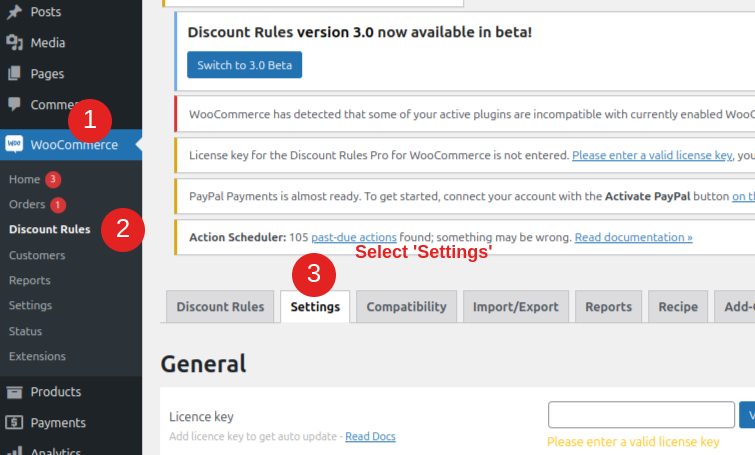The height and width of the screenshot is (455, 755).
Task: Click the 'General' heading text
Action: pos(203,364)
